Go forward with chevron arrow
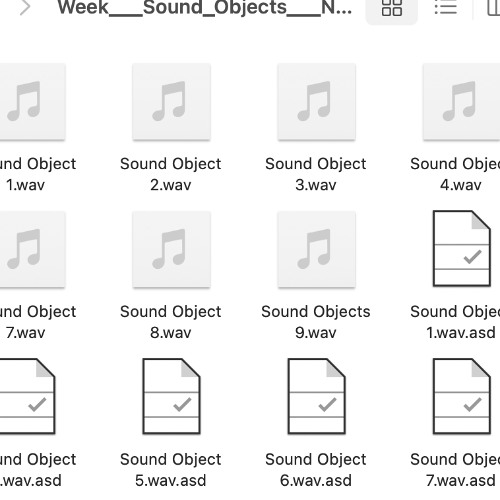500x500 pixels. (x=25, y=8)
